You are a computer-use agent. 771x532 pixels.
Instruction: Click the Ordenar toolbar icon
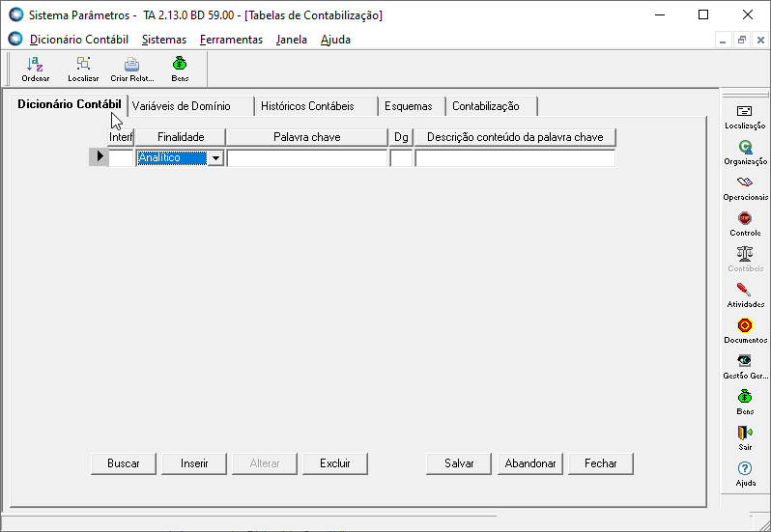(35, 70)
